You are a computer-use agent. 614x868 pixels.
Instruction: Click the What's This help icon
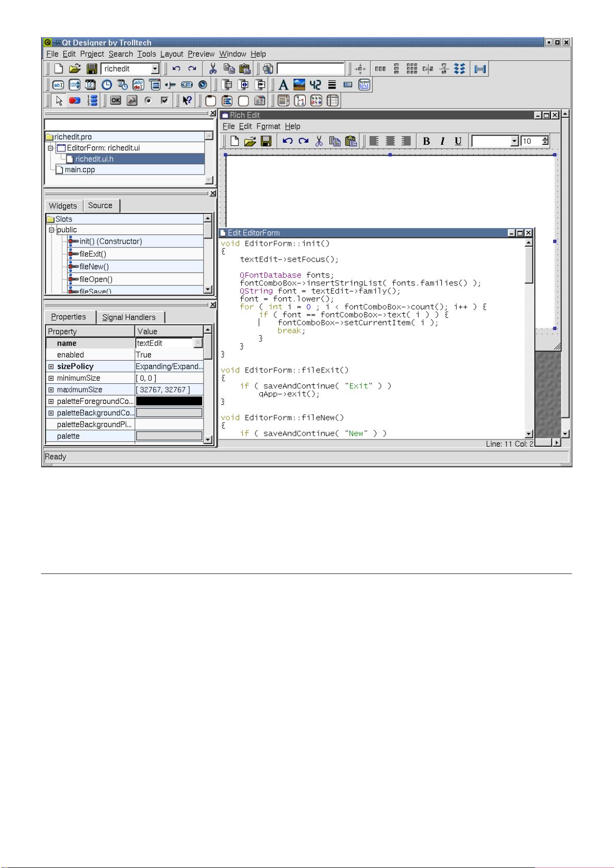click(x=187, y=100)
